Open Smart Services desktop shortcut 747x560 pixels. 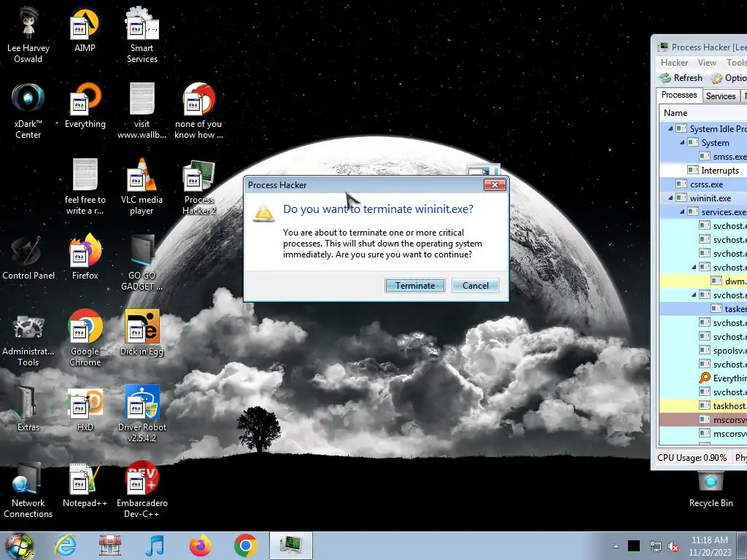[142, 34]
